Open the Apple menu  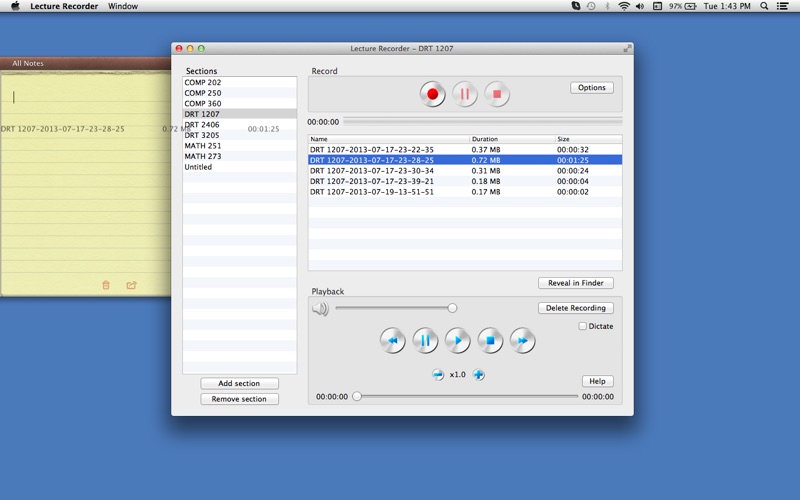[x=15, y=6]
